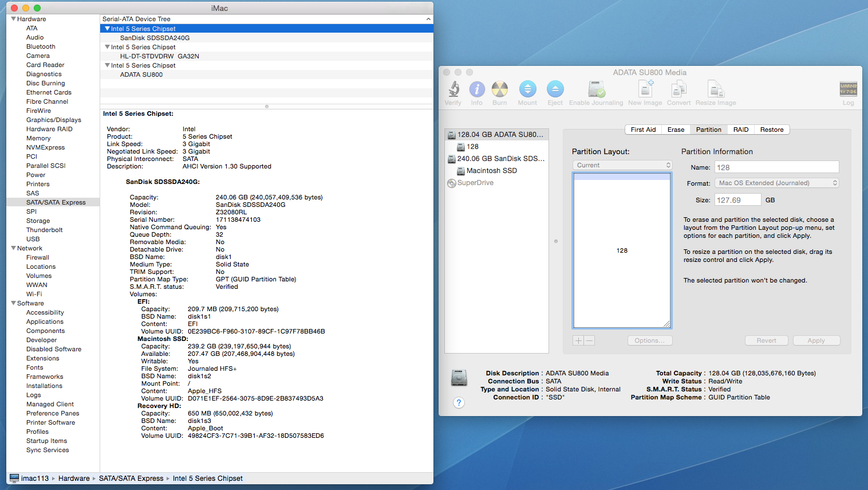Select SATA/SATA Express in sidebar
The image size is (868, 490).
pos(53,202)
